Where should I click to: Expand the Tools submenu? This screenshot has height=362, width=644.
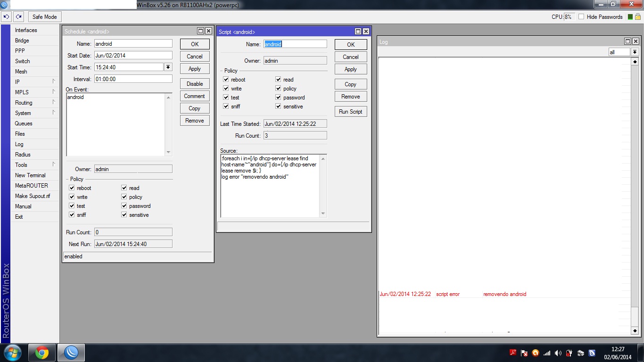[35, 165]
